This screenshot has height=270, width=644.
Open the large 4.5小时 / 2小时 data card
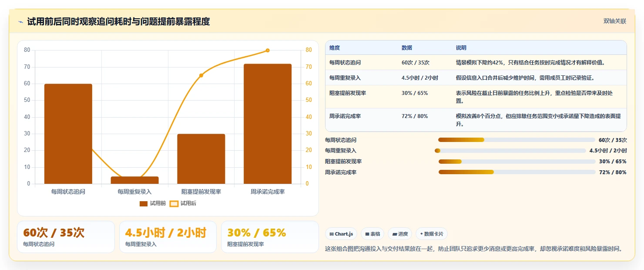(x=168, y=237)
